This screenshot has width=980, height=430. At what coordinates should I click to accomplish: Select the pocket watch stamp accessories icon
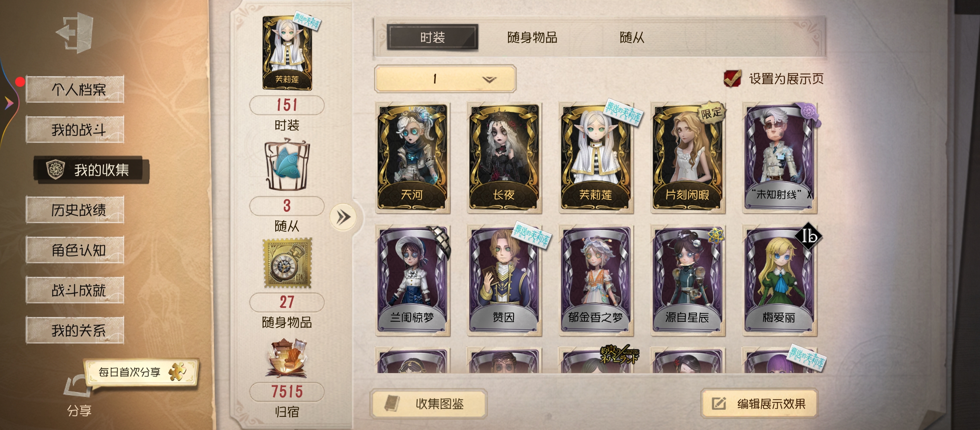point(287,263)
